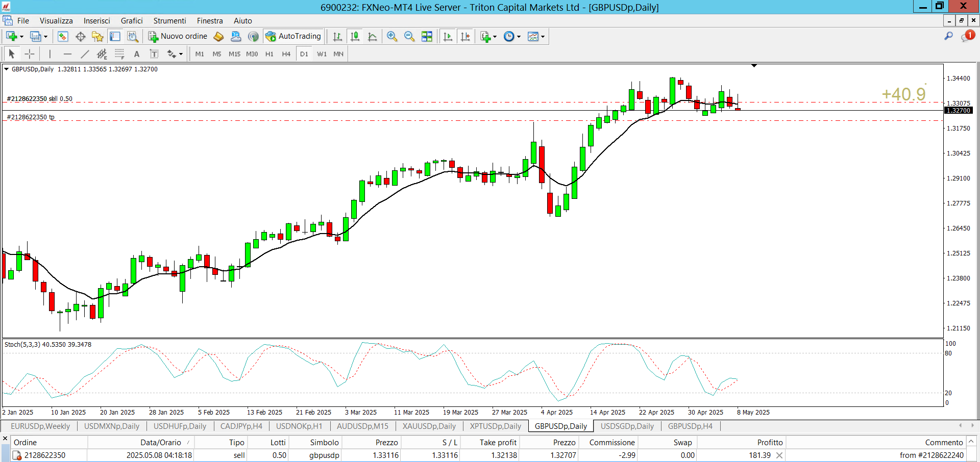The width and height of the screenshot is (980, 462).
Task: Select the equidistant channel tool
Action: (x=102, y=54)
